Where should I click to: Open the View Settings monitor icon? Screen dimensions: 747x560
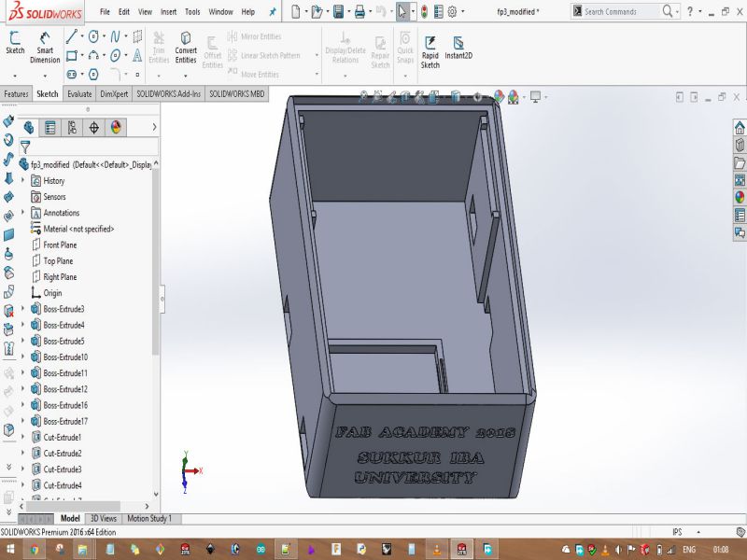535,97
